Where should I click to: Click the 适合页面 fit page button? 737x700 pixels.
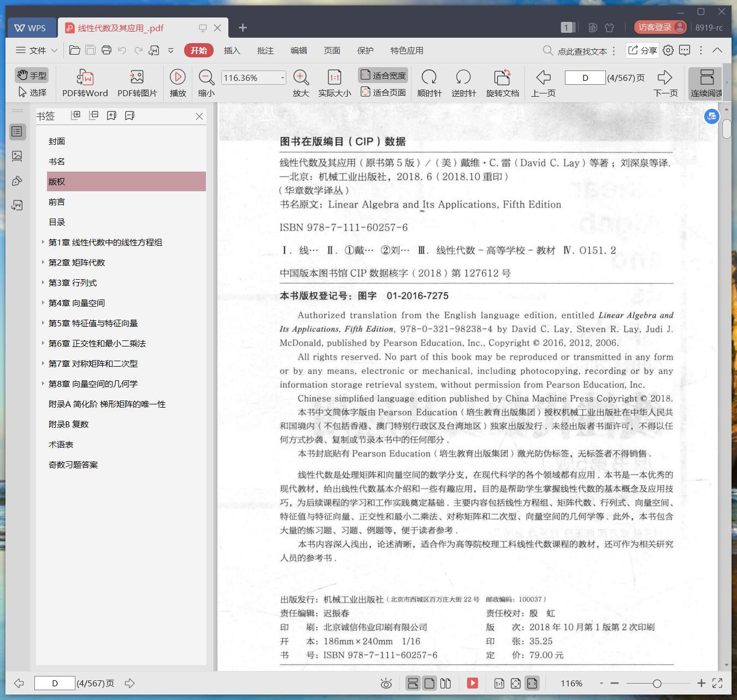click(383, 92)
